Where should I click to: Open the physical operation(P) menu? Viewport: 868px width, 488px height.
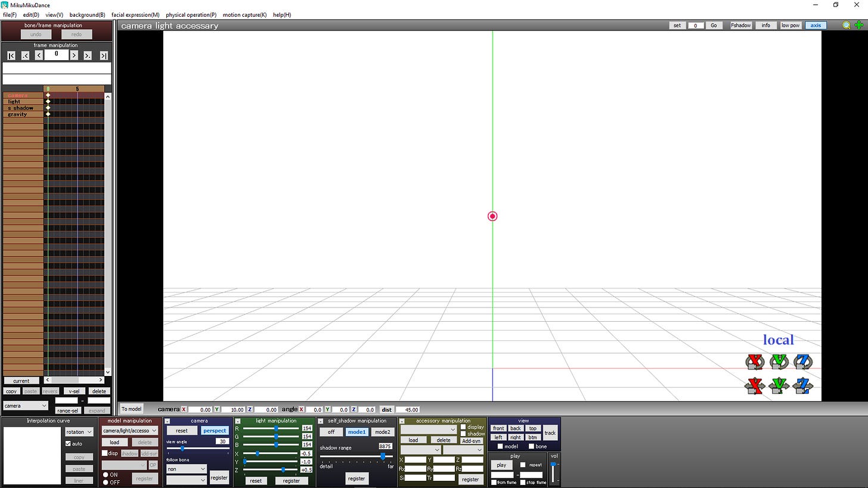pyautogui.click(x=191, y=15)
